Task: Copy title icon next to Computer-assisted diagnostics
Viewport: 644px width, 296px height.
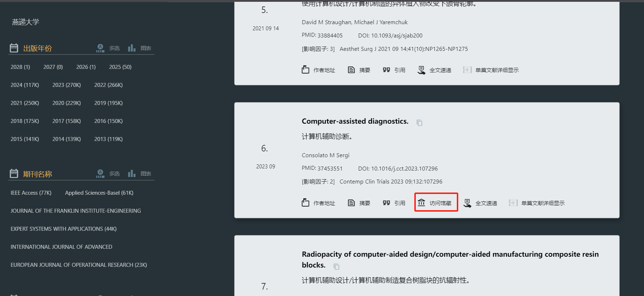Action: [x=419, y=123]
